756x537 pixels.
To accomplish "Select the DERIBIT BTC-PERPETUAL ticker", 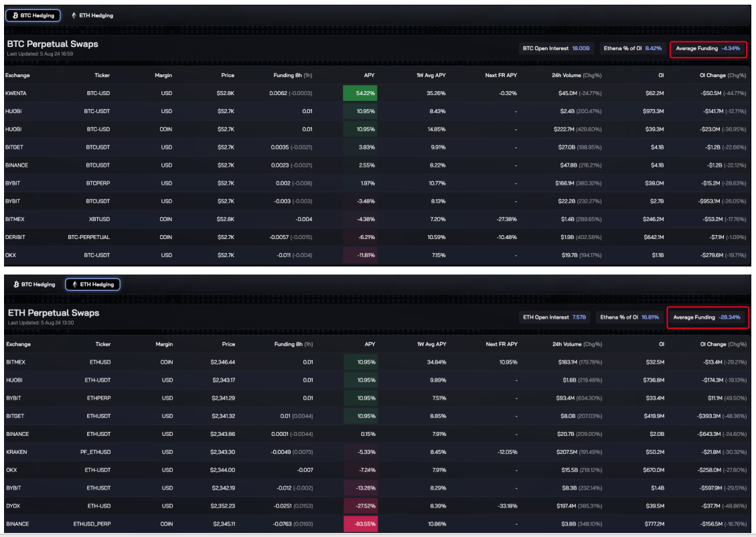I will pos(88,237).
